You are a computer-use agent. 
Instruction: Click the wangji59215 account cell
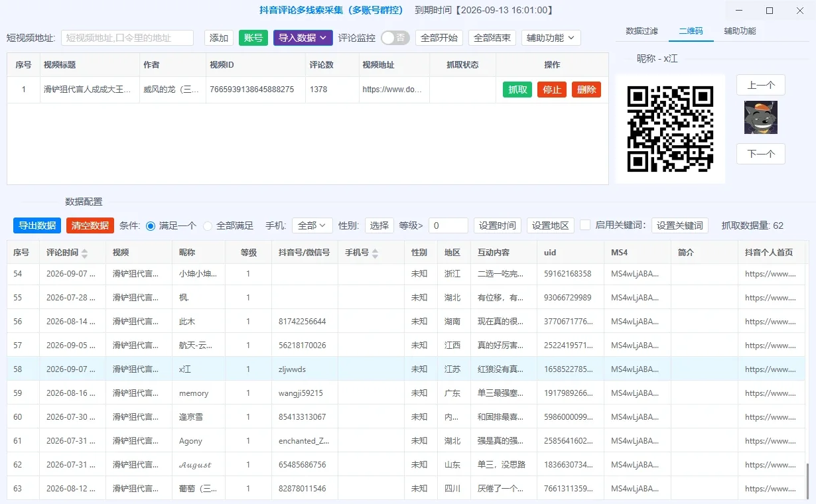click(305, 393)
